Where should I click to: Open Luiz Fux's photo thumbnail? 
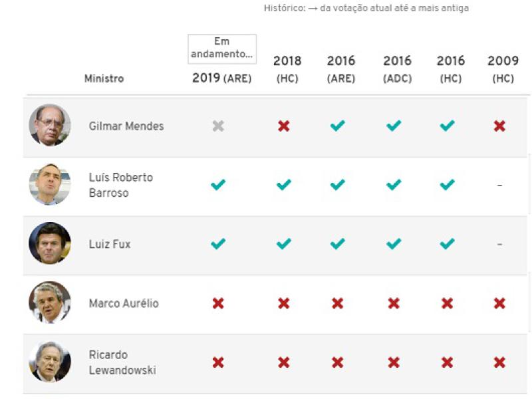coord(50,243)
